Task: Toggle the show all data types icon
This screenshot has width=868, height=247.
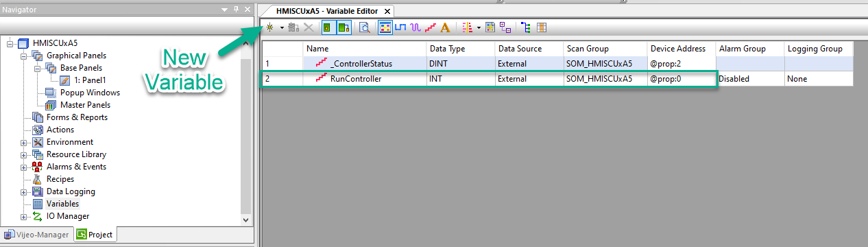Action: pyautogui.click(x=385, y=28)
